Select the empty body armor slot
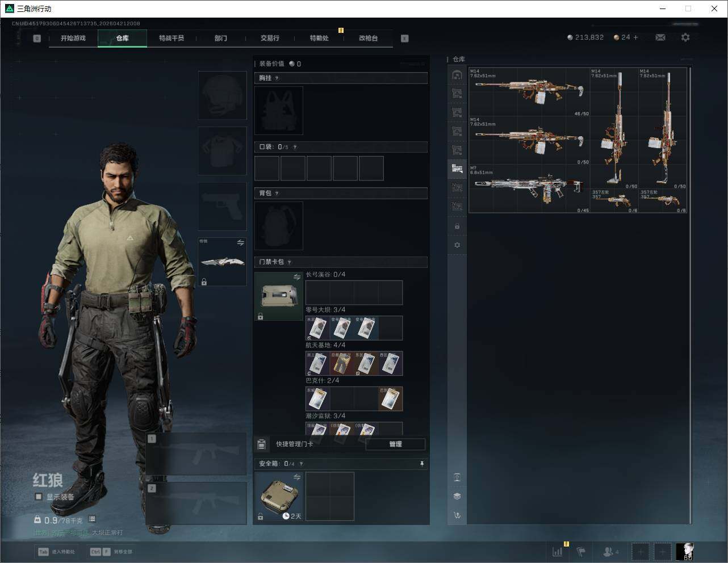 tap(223, 151)
